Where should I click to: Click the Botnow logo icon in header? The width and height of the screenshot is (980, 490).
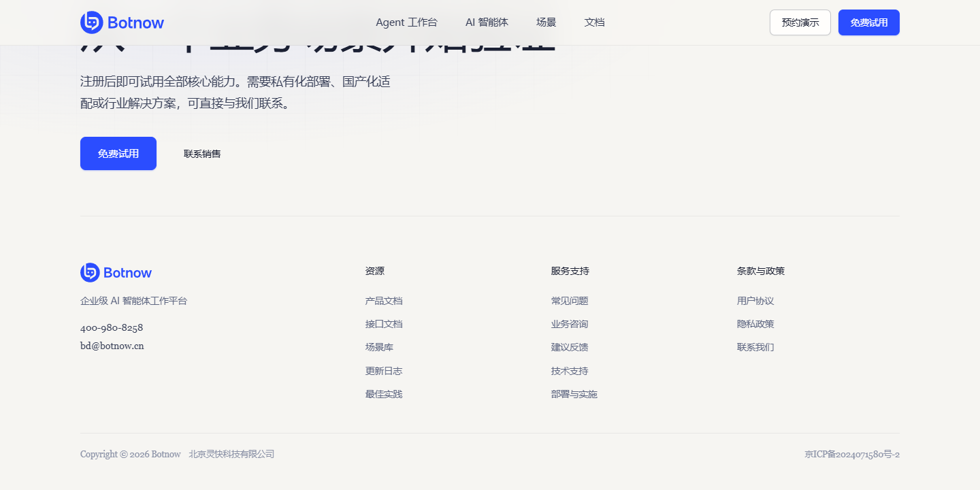click(x=92, y=22)
